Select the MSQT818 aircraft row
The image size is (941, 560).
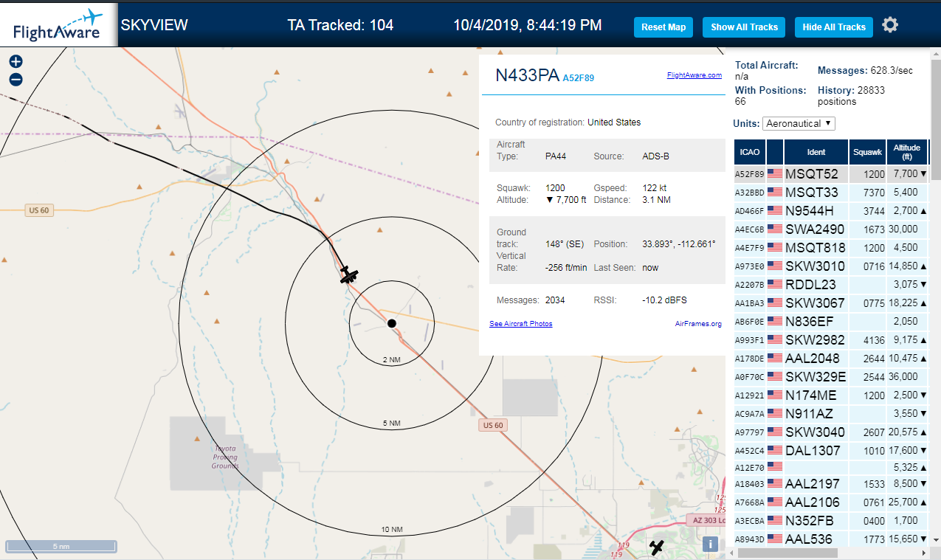coord(831,248)
